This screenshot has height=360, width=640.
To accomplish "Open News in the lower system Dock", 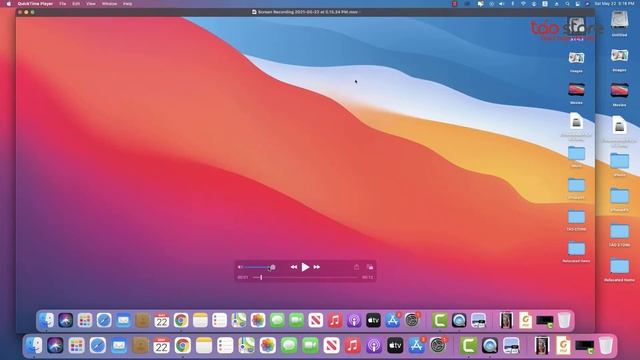I will [331, 346].
